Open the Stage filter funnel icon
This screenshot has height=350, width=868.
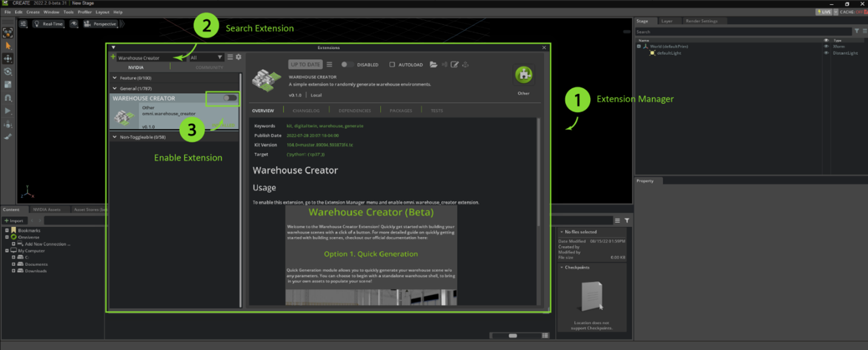coord(856,31)
